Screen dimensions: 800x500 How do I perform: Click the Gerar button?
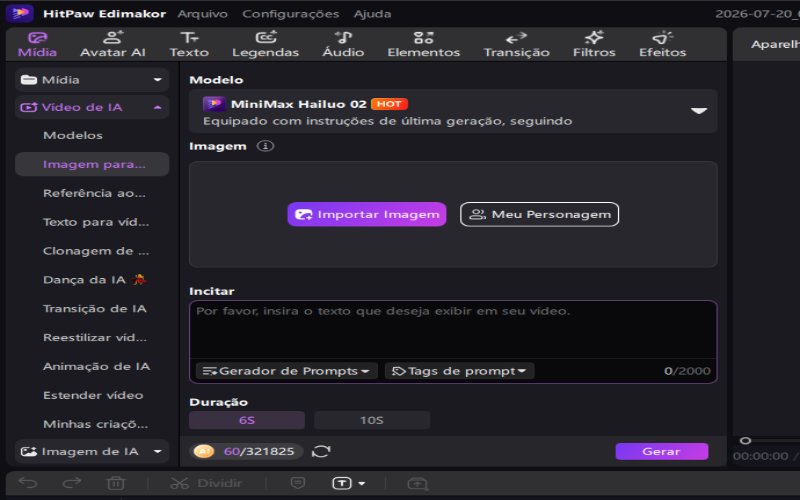[x=661, y=452]
